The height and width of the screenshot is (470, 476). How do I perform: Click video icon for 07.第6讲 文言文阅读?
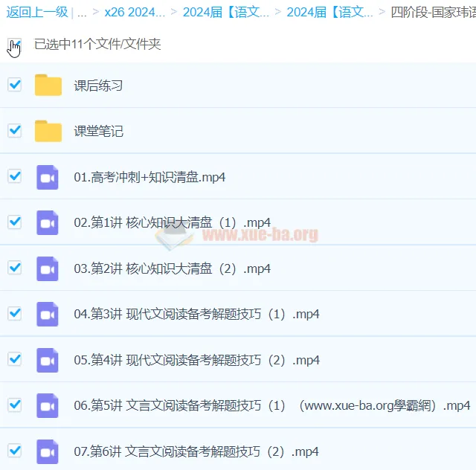click(x=48, y=451)
